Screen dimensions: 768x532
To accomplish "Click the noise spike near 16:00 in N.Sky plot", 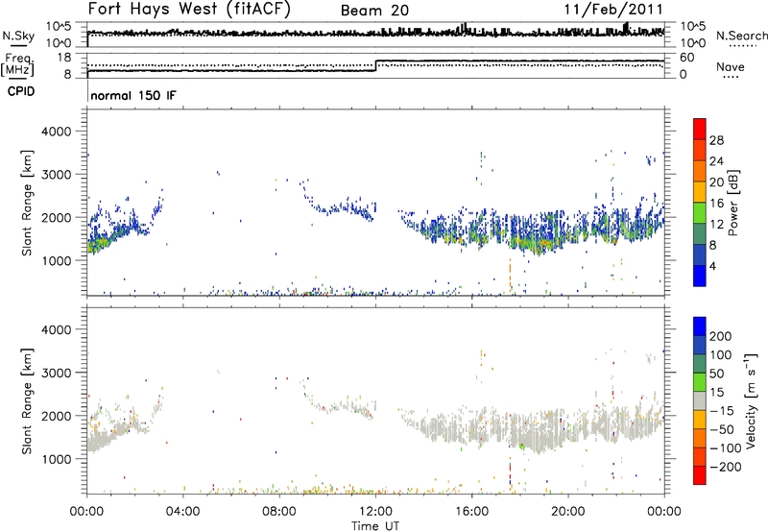I will tap(465, 28).
